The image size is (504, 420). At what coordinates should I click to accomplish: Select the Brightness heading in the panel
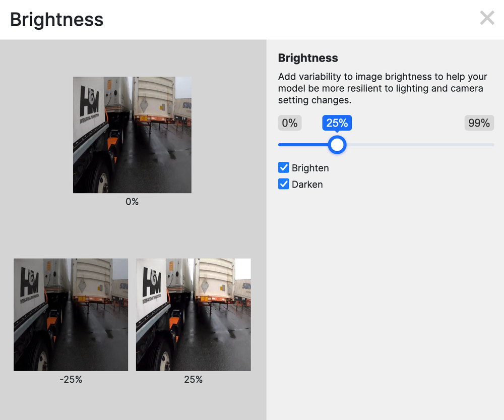click(x=308, y=57)
